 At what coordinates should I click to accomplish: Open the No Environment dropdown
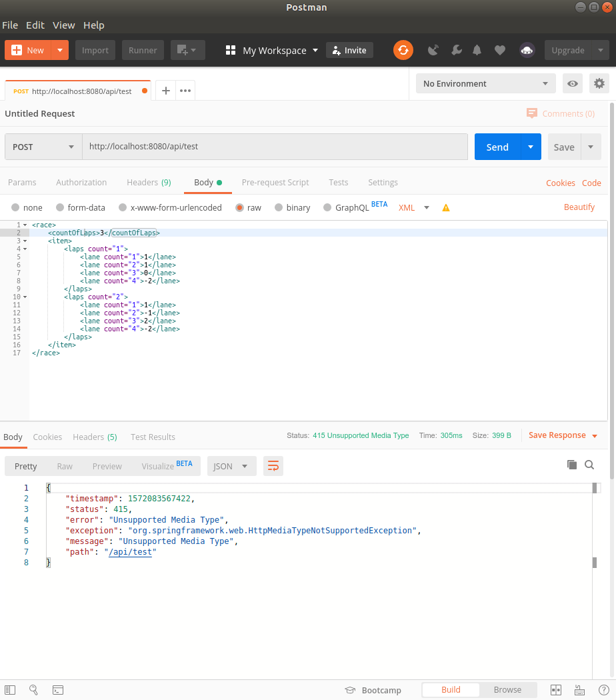[x=485, y=83]
